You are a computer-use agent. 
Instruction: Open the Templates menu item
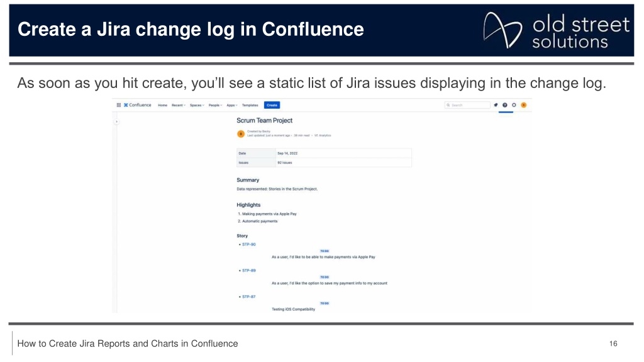point(250,105)
